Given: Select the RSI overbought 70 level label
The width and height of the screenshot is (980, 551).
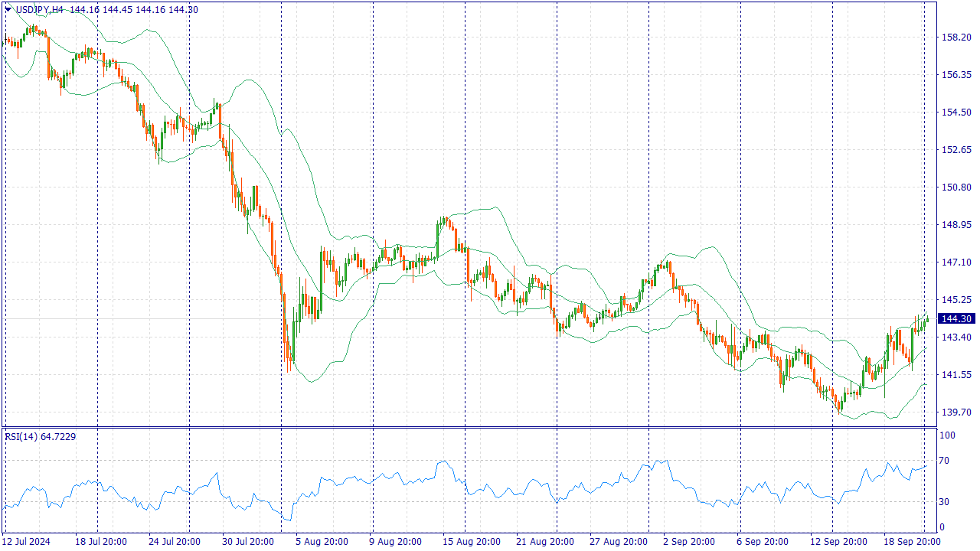Looking at the screenshot, I should tap(945, 461).
